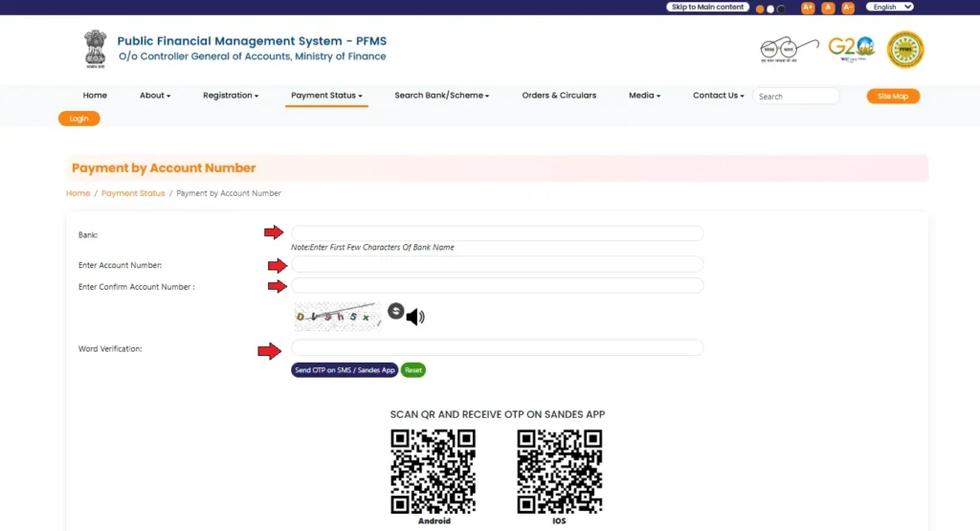Click 'Note:Enter First Few Characters Of Bank Name'

[x=372, y=248]
